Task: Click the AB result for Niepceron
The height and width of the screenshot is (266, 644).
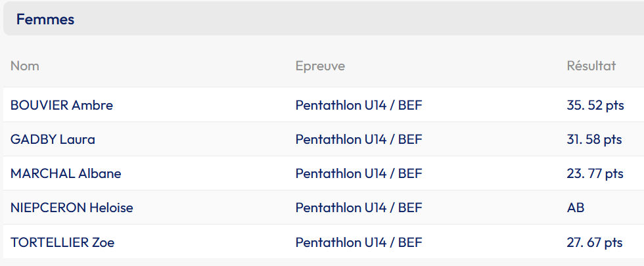Action: [x=576, y=208]
